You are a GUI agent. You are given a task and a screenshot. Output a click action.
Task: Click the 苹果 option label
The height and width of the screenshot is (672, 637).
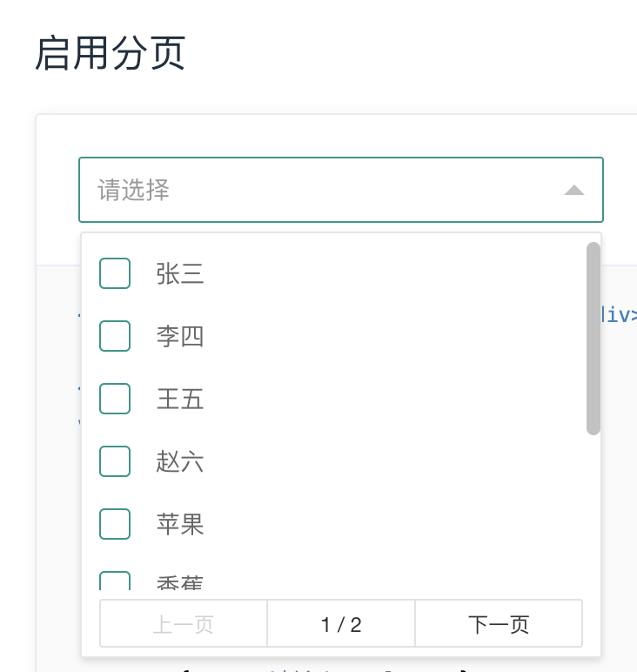(x=180, y=524)
